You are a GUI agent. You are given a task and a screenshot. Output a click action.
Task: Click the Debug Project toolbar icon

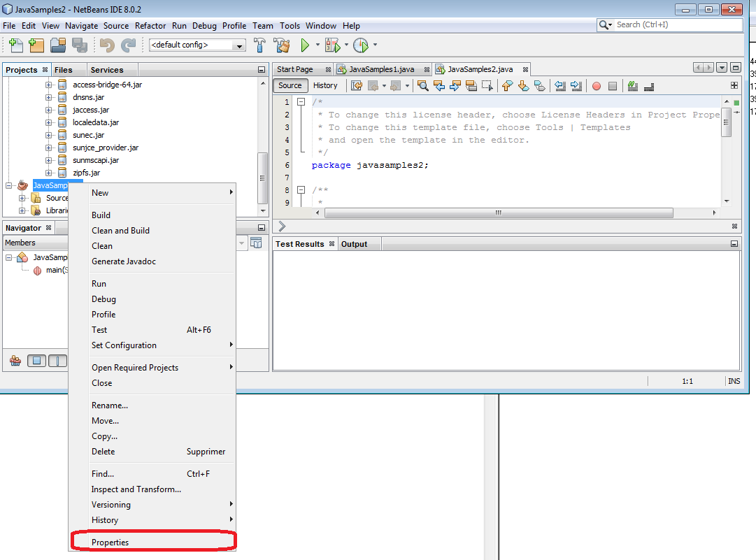[x=333, y=45]
